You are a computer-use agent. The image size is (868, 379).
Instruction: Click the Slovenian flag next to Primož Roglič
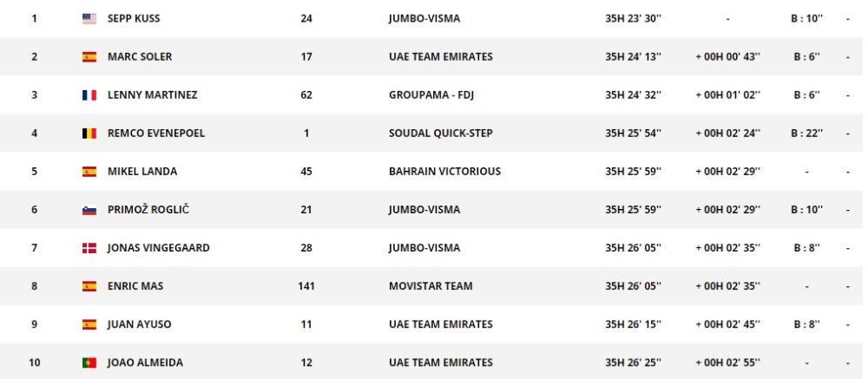coord(89,210)
